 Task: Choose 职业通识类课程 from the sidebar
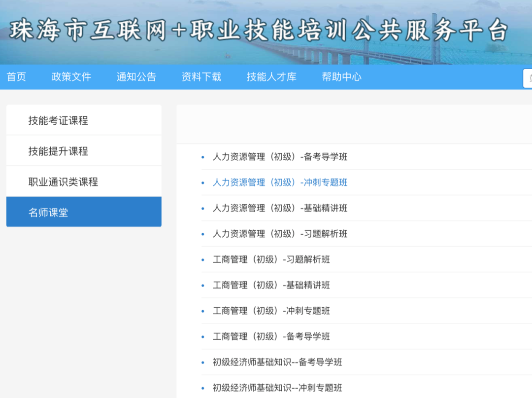[63, 182]
